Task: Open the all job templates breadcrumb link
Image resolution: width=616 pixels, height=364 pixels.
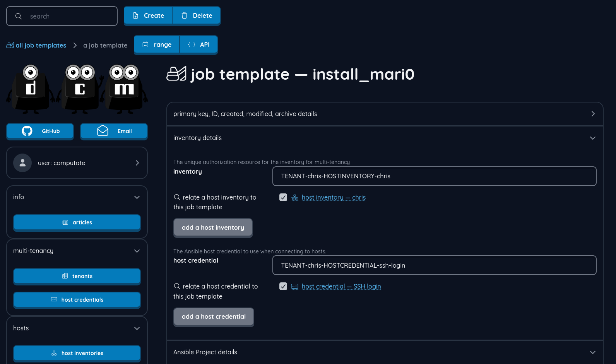Action: pos(36,45)
